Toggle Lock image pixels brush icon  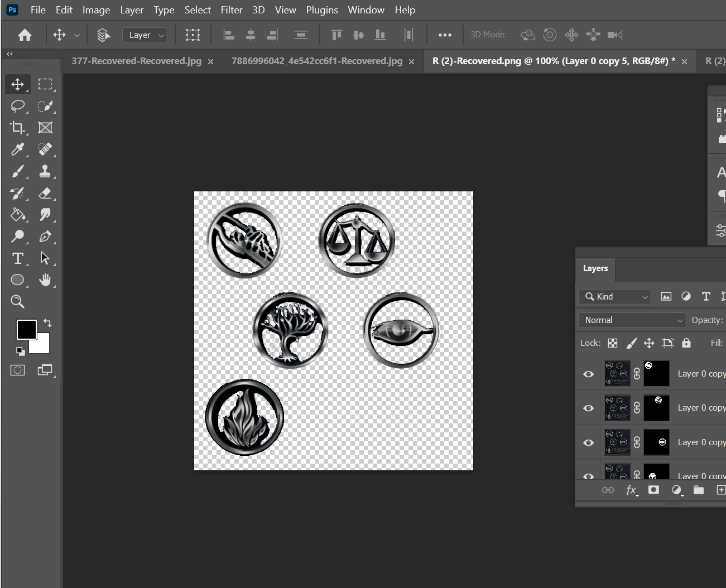[x=631, y=343]
